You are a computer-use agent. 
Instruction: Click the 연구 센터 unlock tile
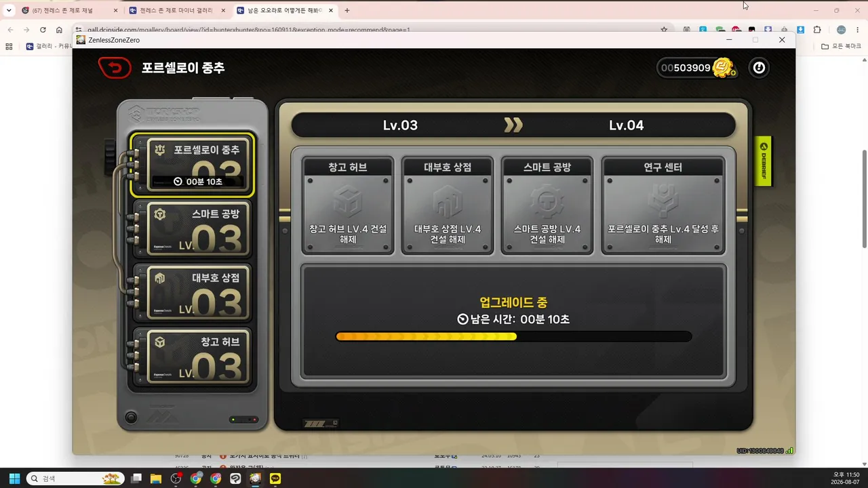663,206
